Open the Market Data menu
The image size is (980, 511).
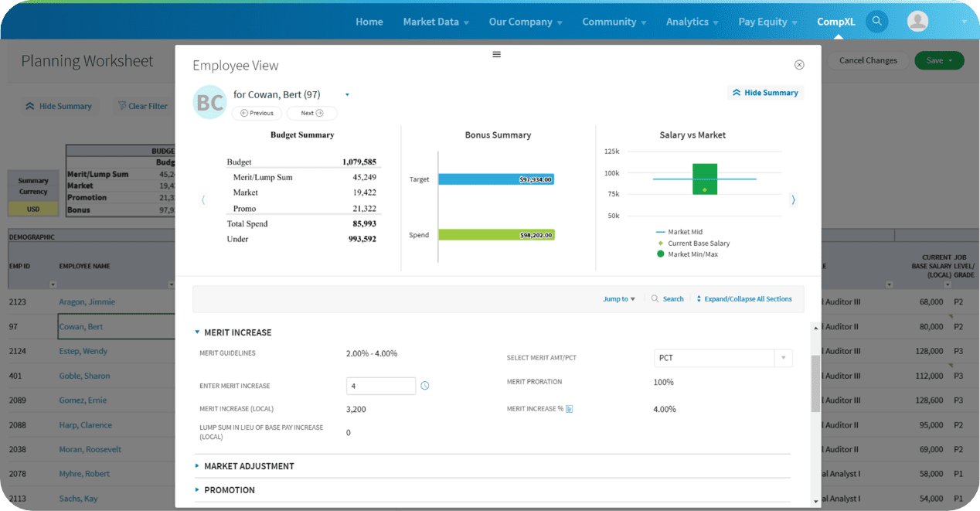tap(436, 22)
